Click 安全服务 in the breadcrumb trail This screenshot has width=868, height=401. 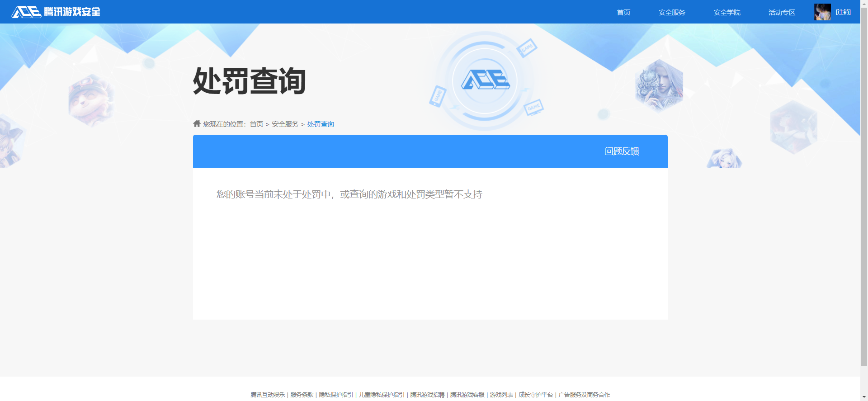[285, 124]
